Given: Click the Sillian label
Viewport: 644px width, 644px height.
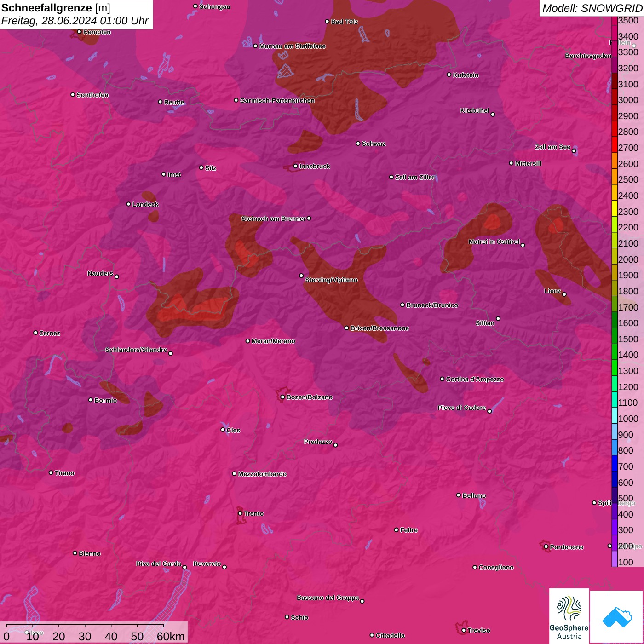Looking at the screenshot, I should click(x=485, y=323).
